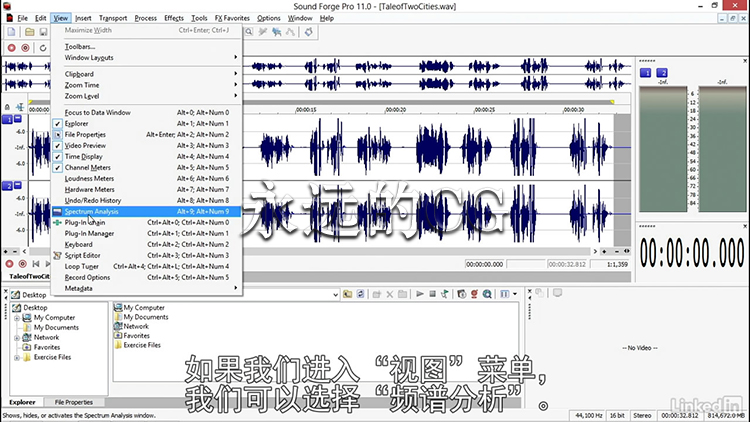Delete selected item in Explorer toolbar
The height and width of the screenshot is (422, 750).
pyautogui.click(x=389, y=294)
